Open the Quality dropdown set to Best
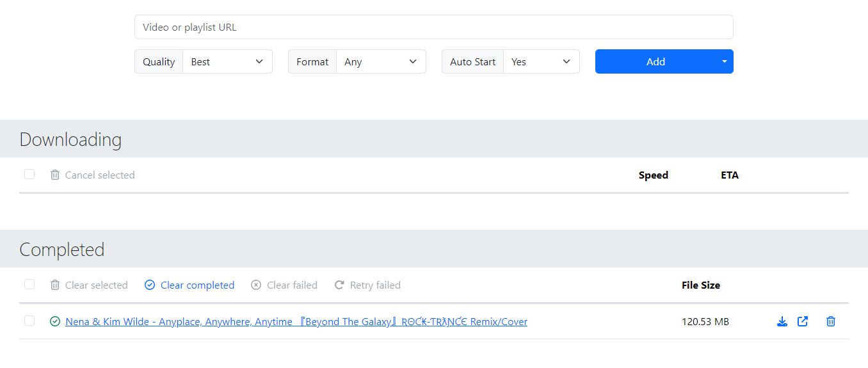The width and height of the screenshot is (868, 368). point(227,61)
